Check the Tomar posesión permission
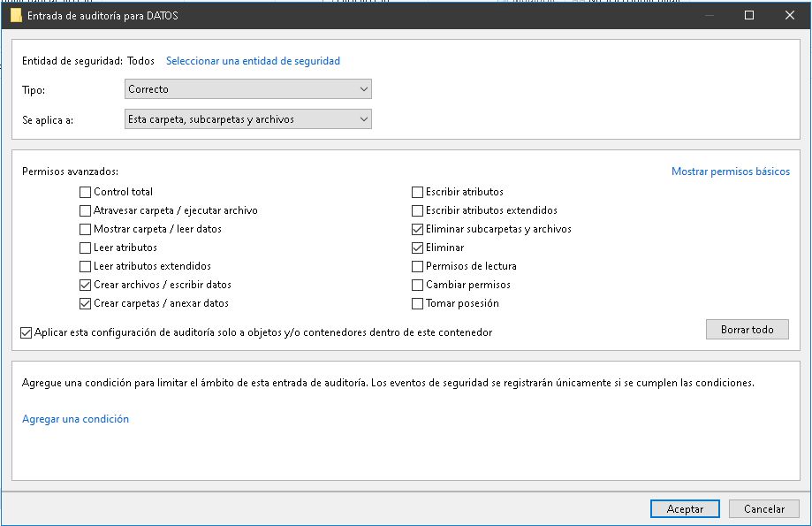Screen dimensions: 812x526 coord(418,303)
